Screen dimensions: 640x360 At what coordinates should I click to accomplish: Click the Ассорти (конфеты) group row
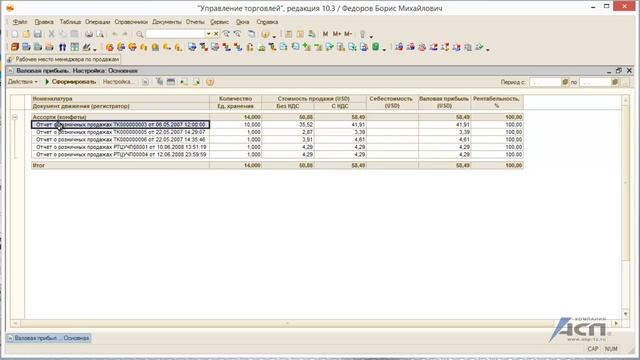(x=121, y=117)
